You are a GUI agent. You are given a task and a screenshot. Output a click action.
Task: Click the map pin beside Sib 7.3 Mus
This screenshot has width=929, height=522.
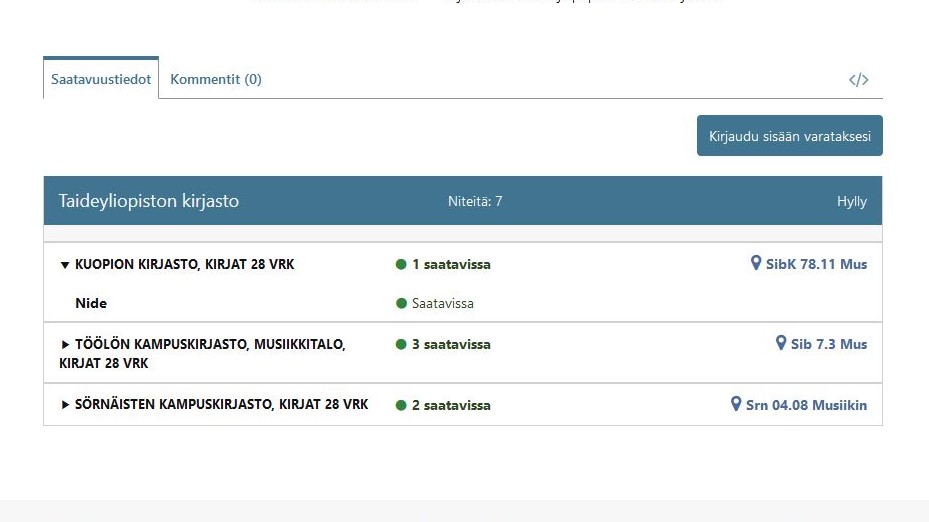(781, 343)
